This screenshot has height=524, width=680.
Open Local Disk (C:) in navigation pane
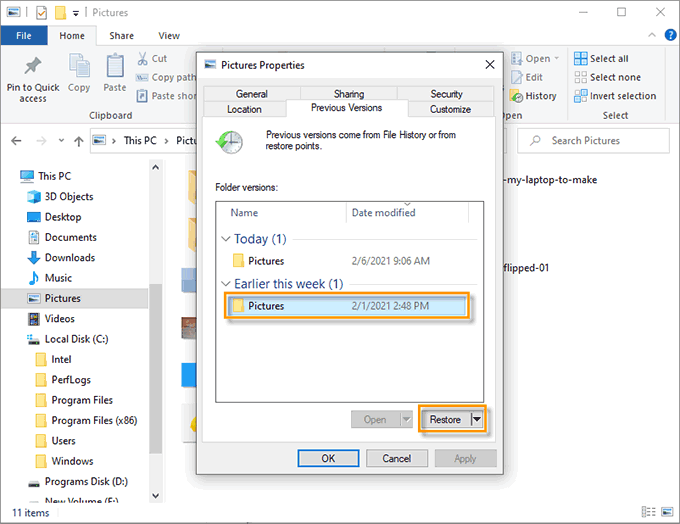68,339
